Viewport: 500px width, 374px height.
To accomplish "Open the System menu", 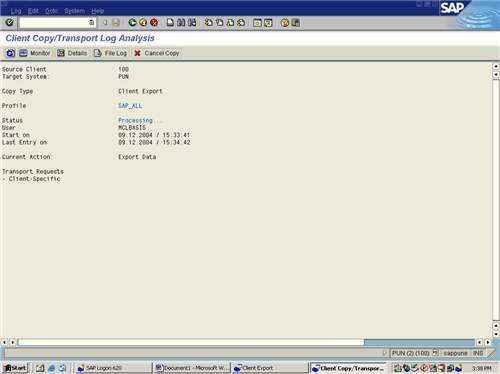I will point(75,11).
